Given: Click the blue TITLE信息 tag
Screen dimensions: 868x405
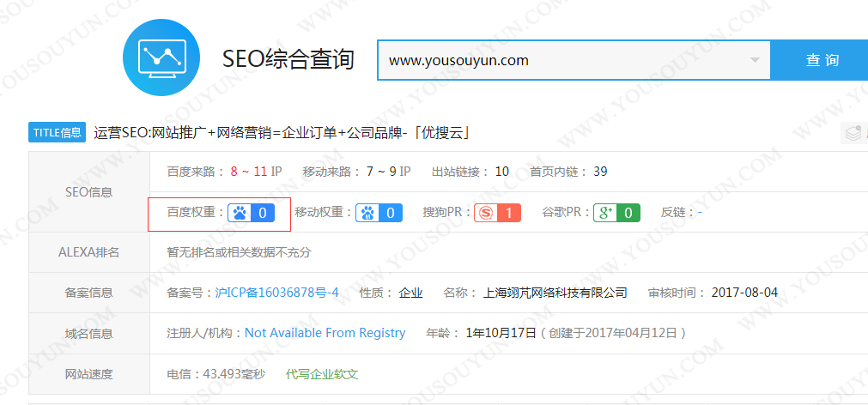Looking at the screenshot, I should coord(58,132).
